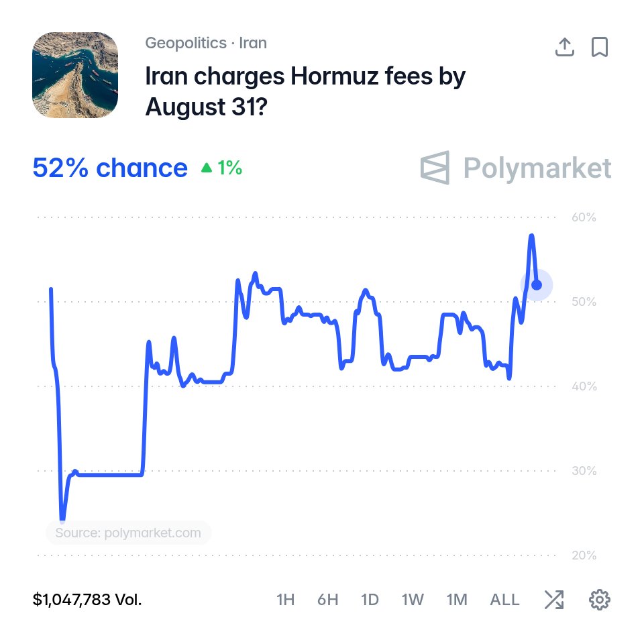The width and height of the screenshot is (644, 644).
Task: Open the Iran tag link
Action: [x=253, y=43]
